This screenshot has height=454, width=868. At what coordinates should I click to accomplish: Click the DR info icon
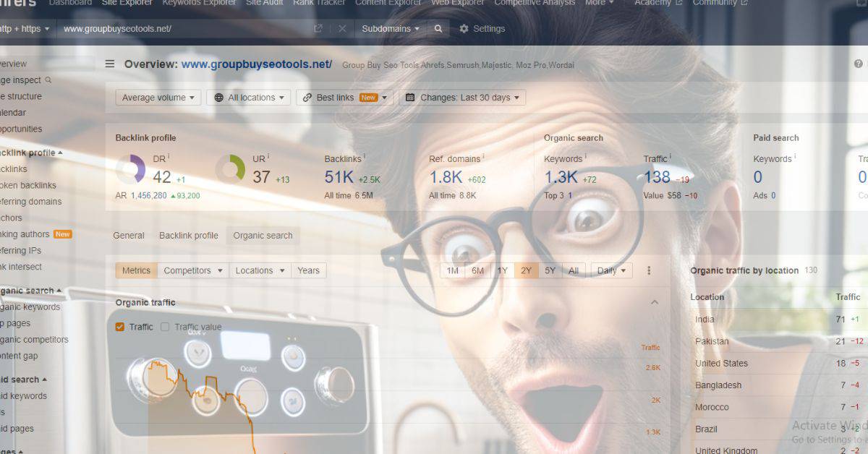click(169, 156)
